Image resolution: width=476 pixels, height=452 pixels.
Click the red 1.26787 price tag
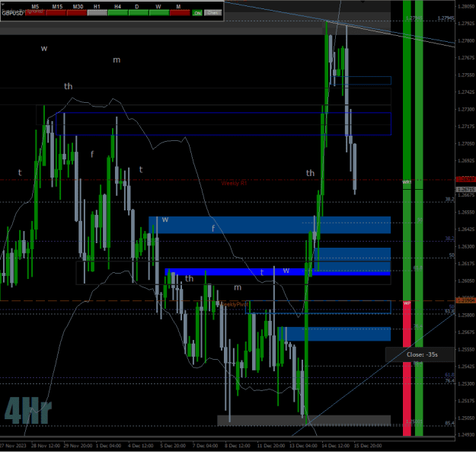466,180
